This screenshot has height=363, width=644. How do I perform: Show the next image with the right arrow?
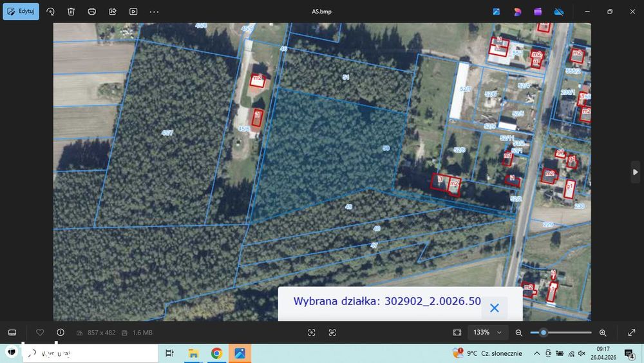pos(636,172)
